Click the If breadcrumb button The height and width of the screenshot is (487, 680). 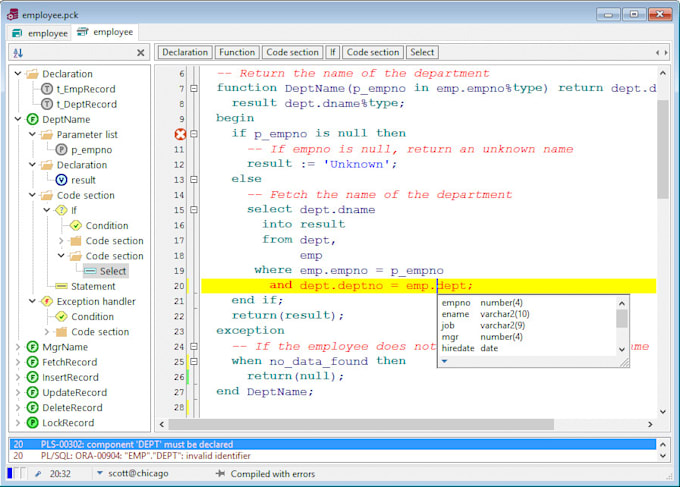tap(333, 52)
